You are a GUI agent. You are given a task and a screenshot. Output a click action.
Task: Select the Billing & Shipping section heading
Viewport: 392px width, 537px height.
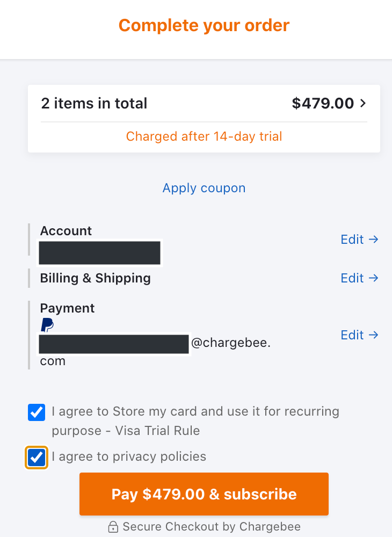[95, 278]
